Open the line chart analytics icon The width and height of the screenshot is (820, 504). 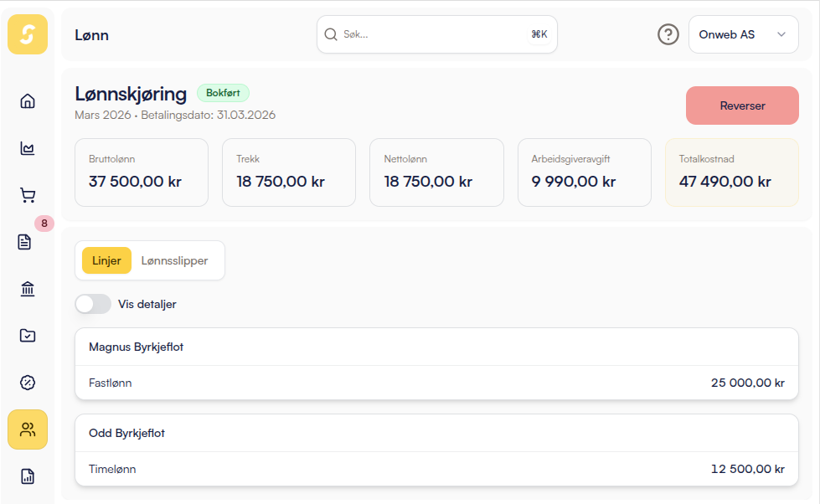point(28,148)
